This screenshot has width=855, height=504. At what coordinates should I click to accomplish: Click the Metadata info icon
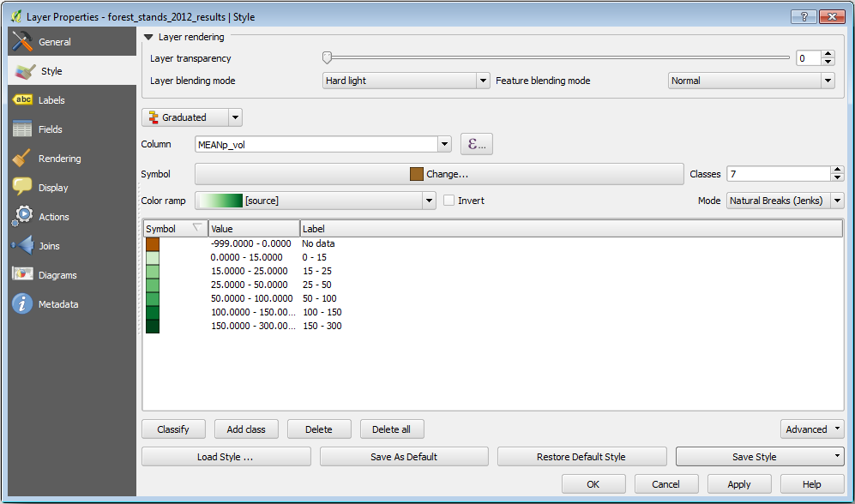23,304
